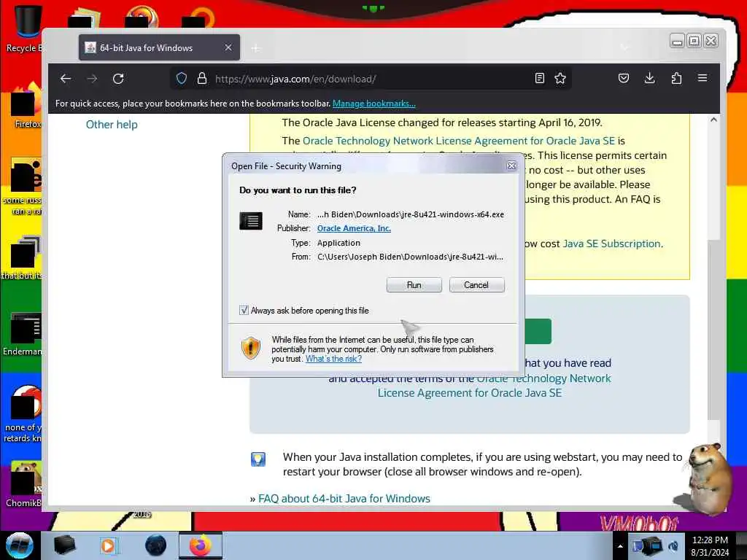Screen dimensions: 747x560
Task: Bookmark this page with the star icon
Action: (x=560, y=78)
